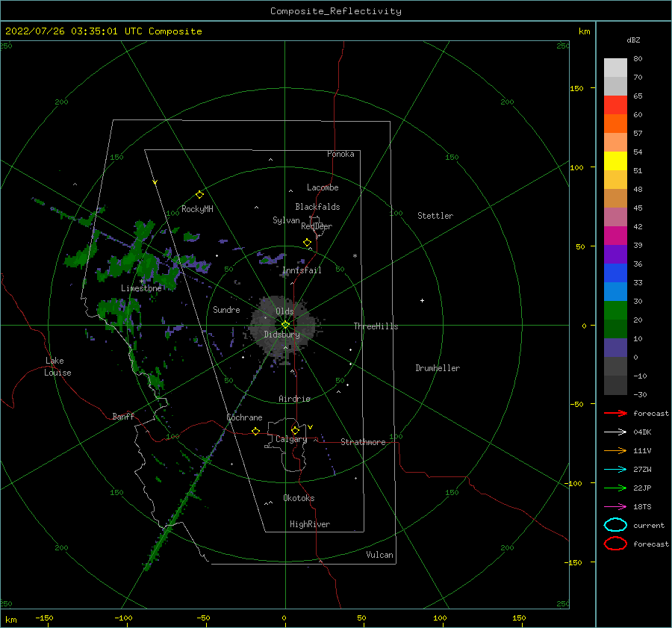Click the Drumheller label
The height and width of the screenshot is (628, 672).
438,368
